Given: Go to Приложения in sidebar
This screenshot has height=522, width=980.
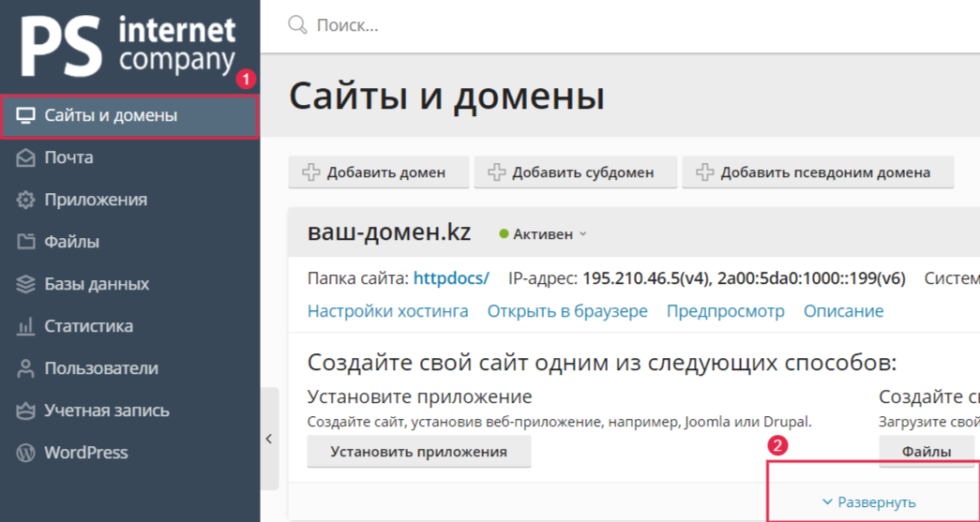Looking at the screenshot, I should tap(129, 200).
